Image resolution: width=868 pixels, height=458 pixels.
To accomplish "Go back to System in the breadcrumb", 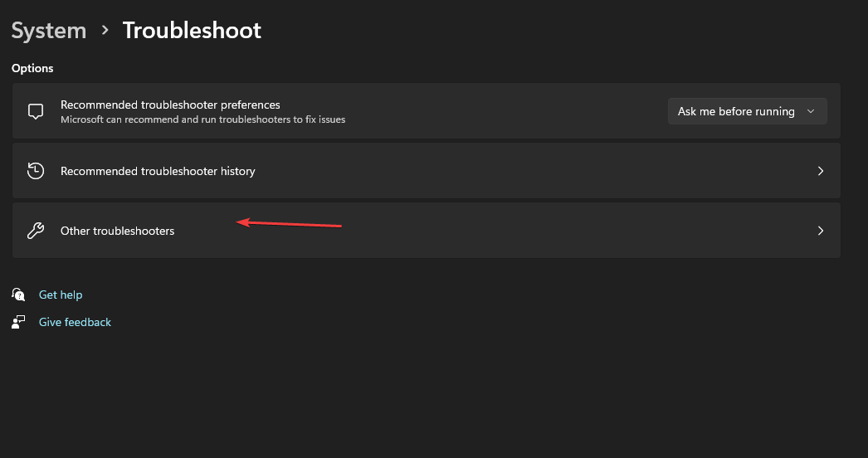I will pos(49,31).
